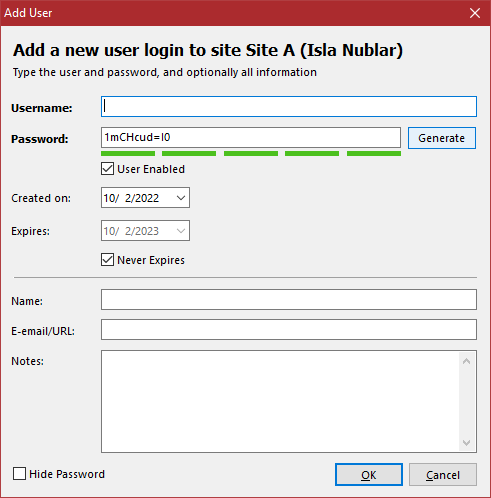This screenshot has height=498, width=491.
Task: Uncheck the User Enabled checkbox
Action: coord(107,169)
